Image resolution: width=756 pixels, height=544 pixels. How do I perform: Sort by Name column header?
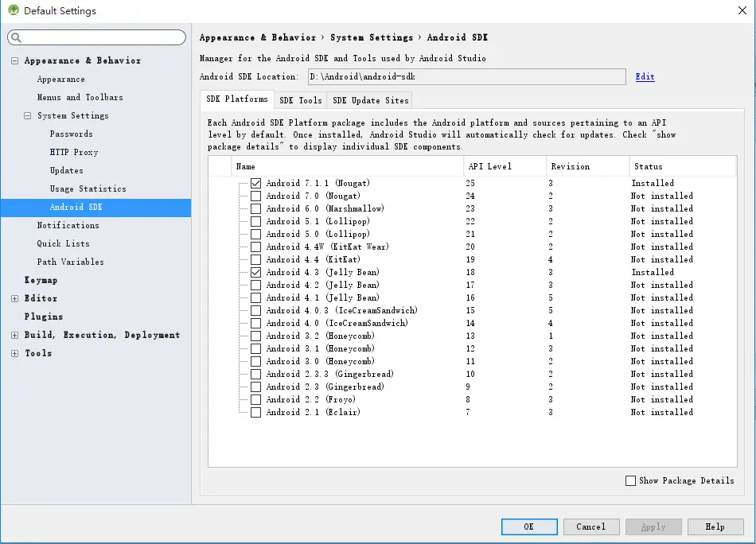[x=347, y=166]
